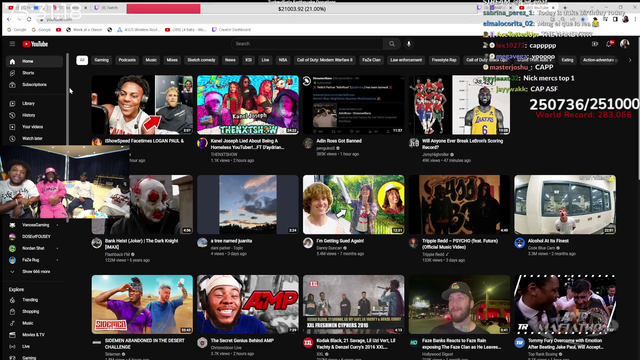The width and height of the screenshot is (640, 360).
Task: Start voice search with microphone icon
Action: pyautogui.click(x=409, y=44)
